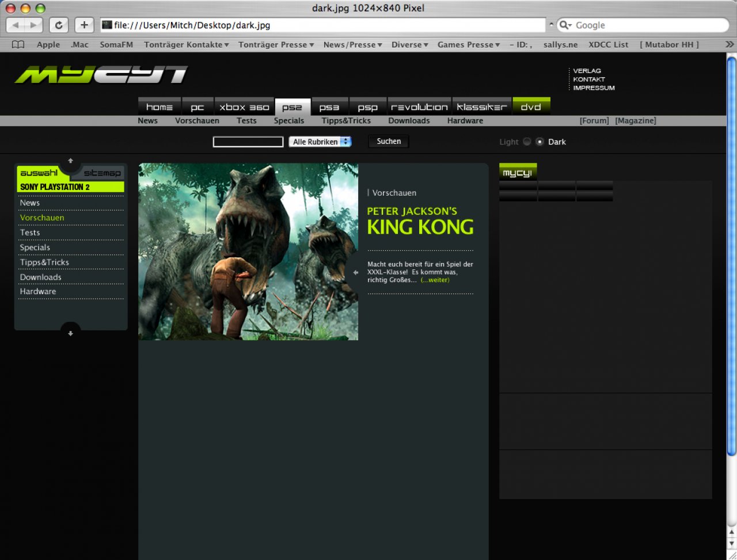Open the KONTAKT link
737x560 pixels.
tap(589, 79)
